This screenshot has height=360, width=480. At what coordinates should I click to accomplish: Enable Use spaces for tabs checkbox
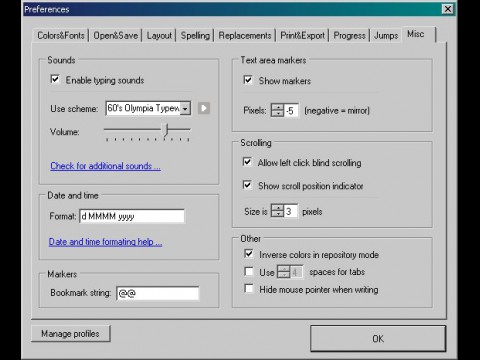[x=249, y=271]
